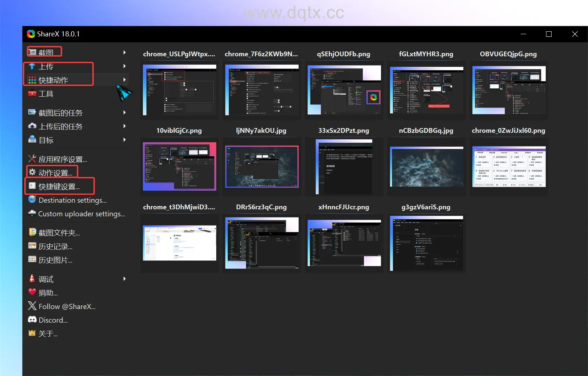
Task: Select the qSEhjOUDFb.png thumbnail
Action: (x=344, y=90)
